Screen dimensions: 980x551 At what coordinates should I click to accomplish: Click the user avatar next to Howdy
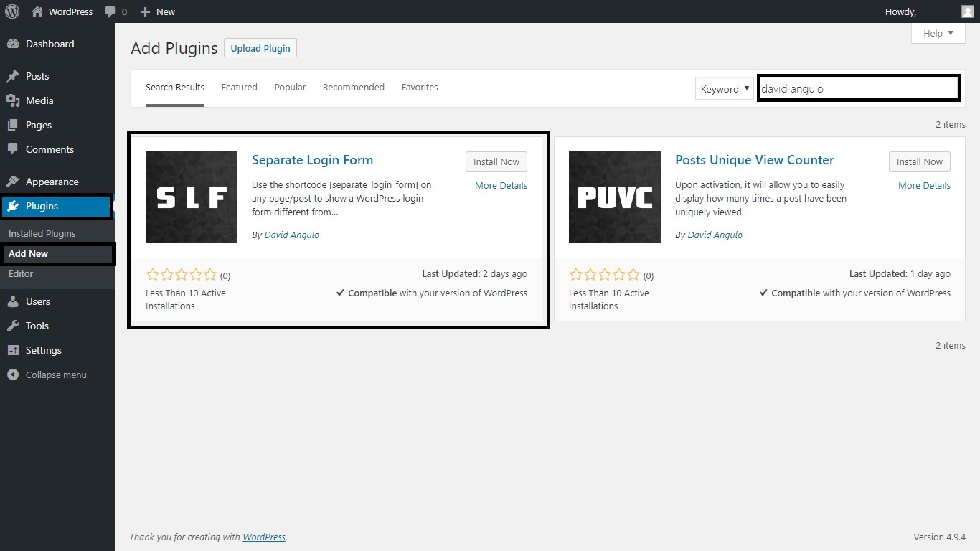point(967,11)
